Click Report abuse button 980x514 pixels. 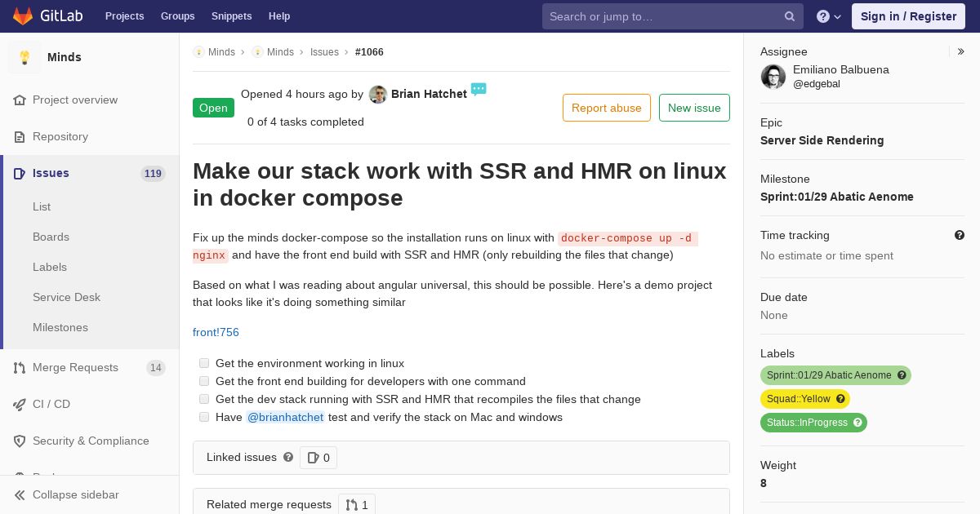click(x=607, y=108)
